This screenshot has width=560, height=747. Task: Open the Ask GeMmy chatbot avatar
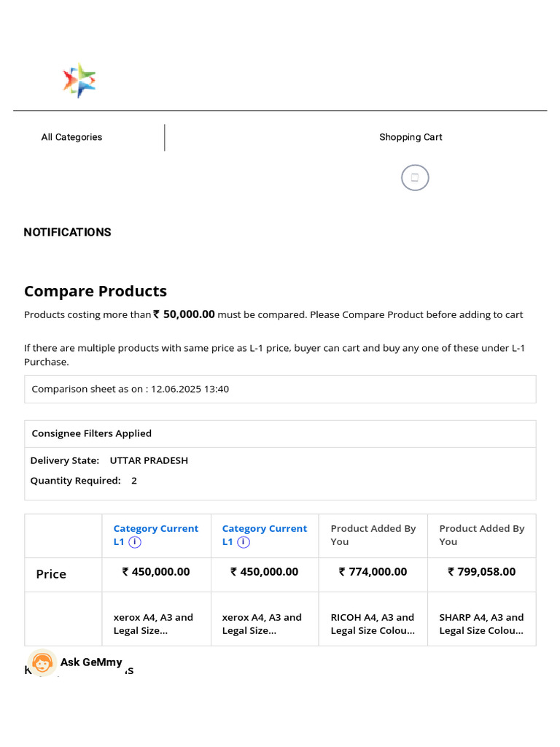click(x=42, y=662)
